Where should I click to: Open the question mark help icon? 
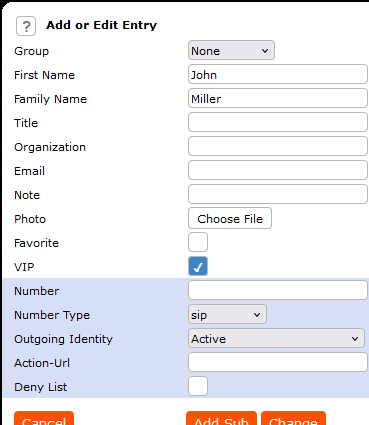click(x=26, y=26)
